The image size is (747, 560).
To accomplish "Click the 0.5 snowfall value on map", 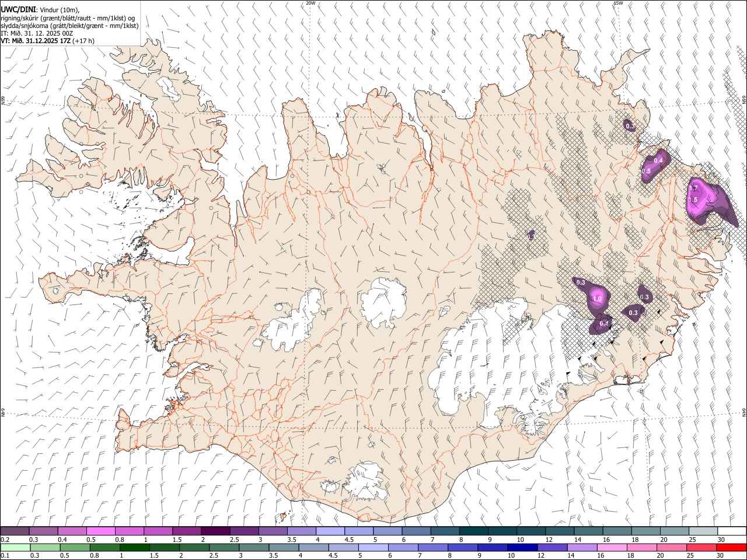I will coord(647,171).
